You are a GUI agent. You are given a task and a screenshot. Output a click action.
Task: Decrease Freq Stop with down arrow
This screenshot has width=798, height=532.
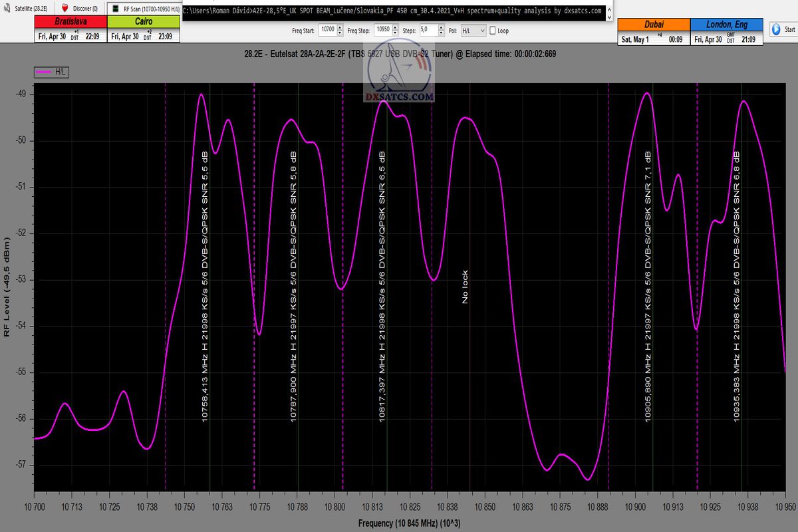point(396,33)
